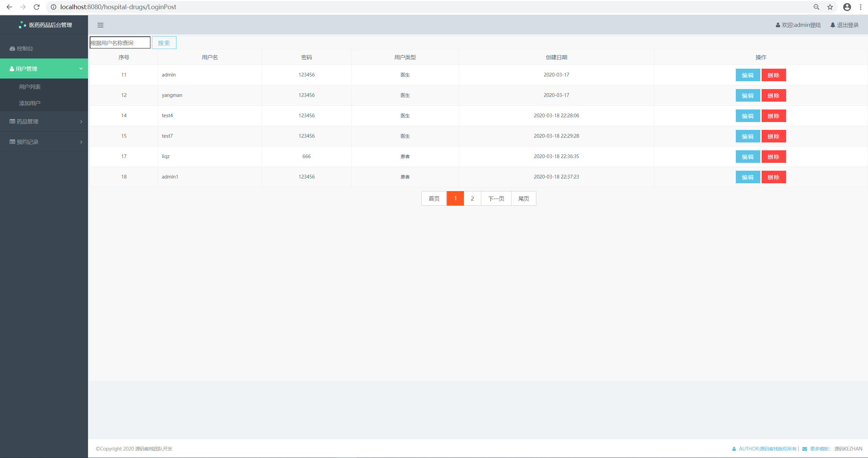Open 添加用户 submenu item
Image resolution: width=868 pixels, height=458 pixels.
tap(30, 103)
